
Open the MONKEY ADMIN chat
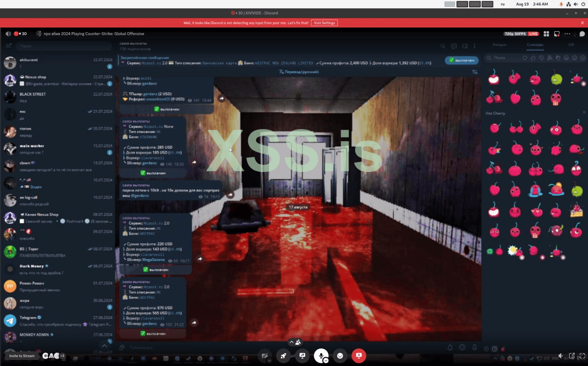click(x=57, y=337)
